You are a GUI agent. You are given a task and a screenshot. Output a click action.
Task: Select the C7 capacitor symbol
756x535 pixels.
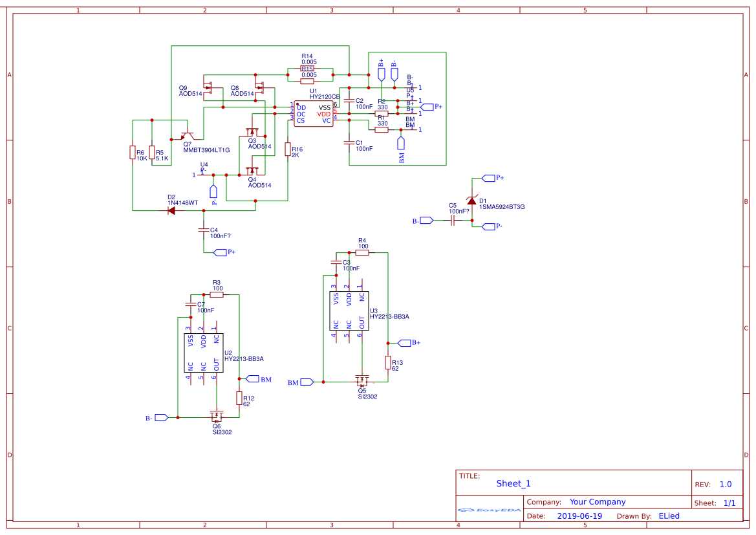[190, 305]
